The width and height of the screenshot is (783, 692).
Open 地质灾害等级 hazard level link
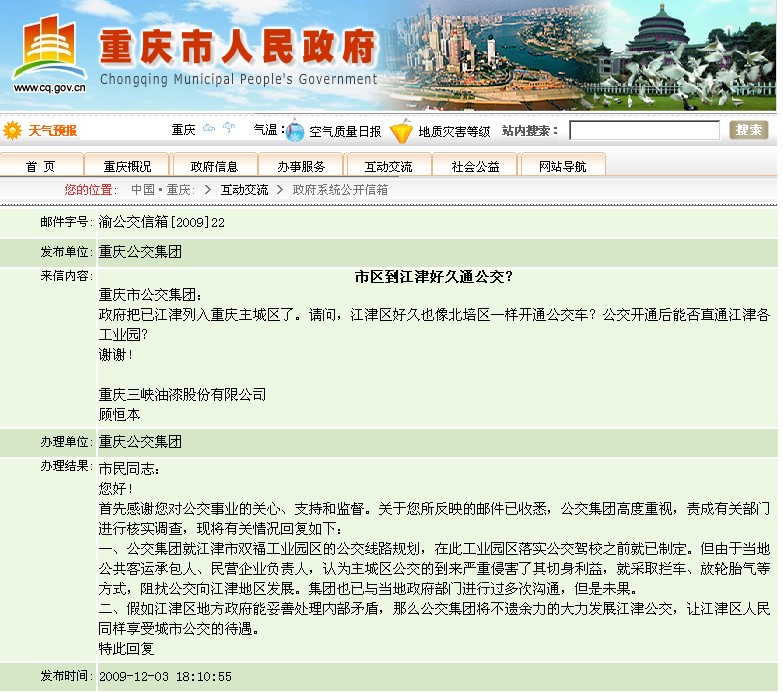454,131
